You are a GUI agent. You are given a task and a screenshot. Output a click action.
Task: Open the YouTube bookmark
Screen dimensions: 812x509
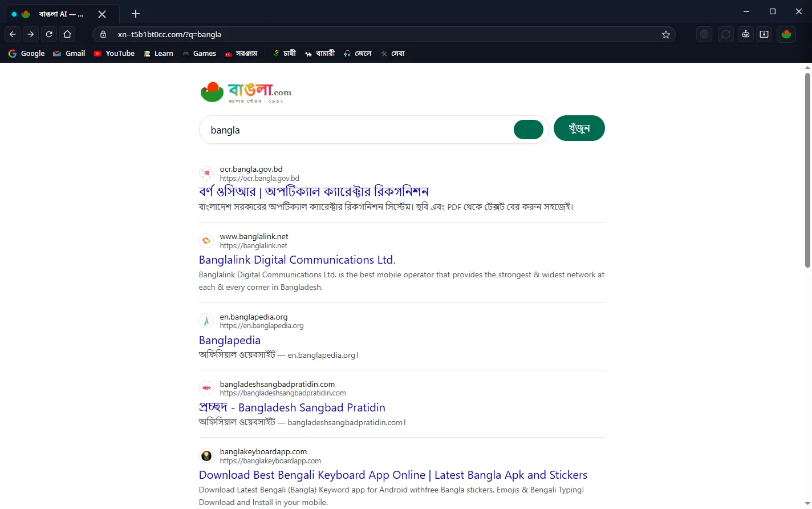tap(114, 54)
